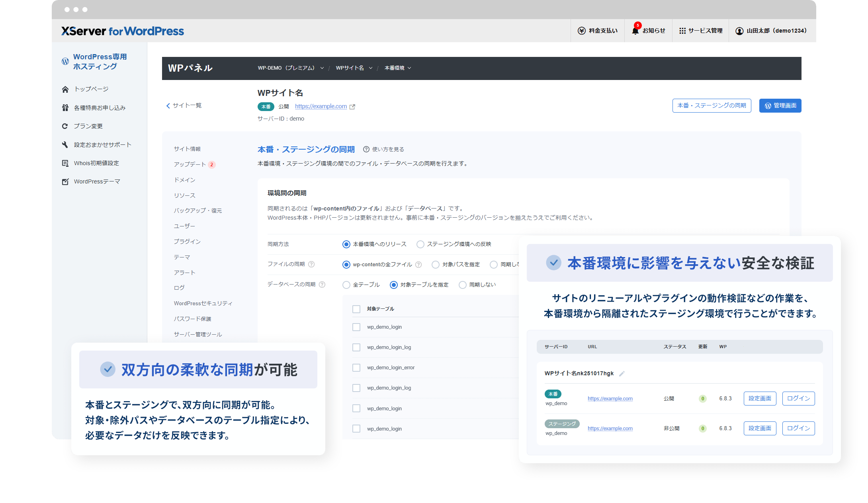Expand the 本番環境 environment dropdown
Viewport: 868px width, 503px height.
(x=398, y=68)
